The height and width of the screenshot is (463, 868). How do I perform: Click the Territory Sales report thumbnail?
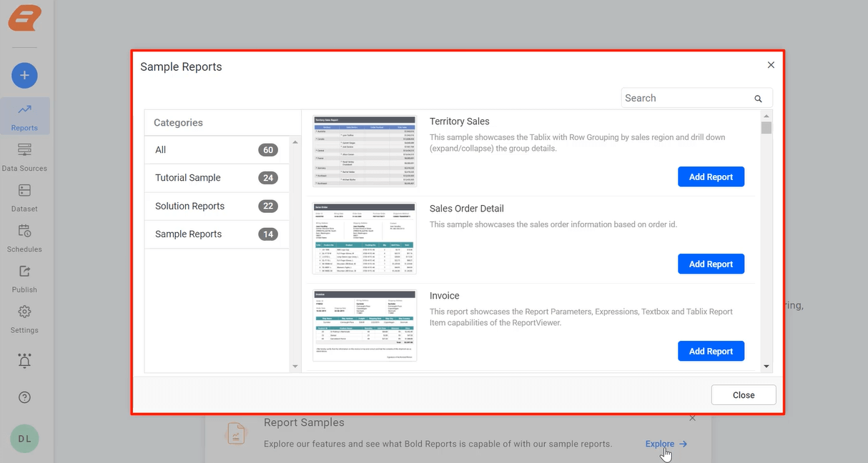pos(365,151)
